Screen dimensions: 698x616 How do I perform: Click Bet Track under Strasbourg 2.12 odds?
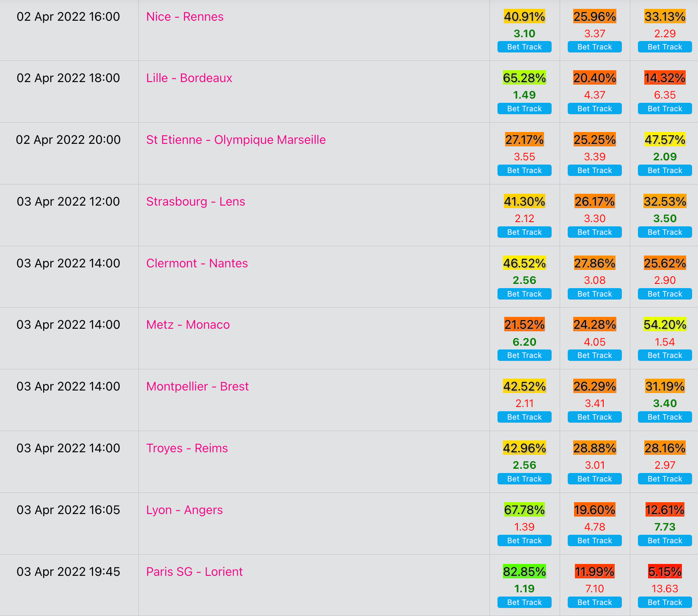click(525, 232)
